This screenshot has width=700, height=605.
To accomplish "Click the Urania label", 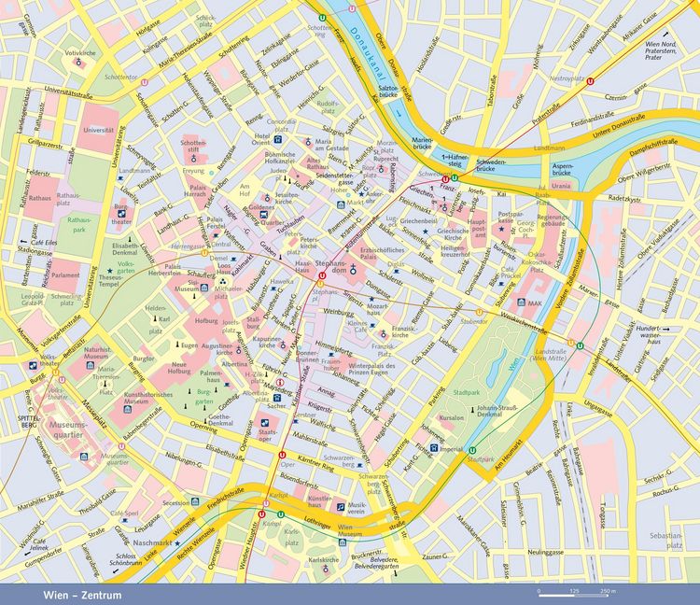I will (x=561, y=186).
